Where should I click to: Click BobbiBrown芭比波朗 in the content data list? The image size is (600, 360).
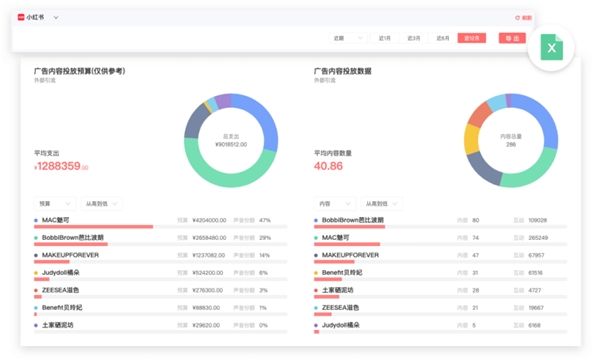[353, 220]
